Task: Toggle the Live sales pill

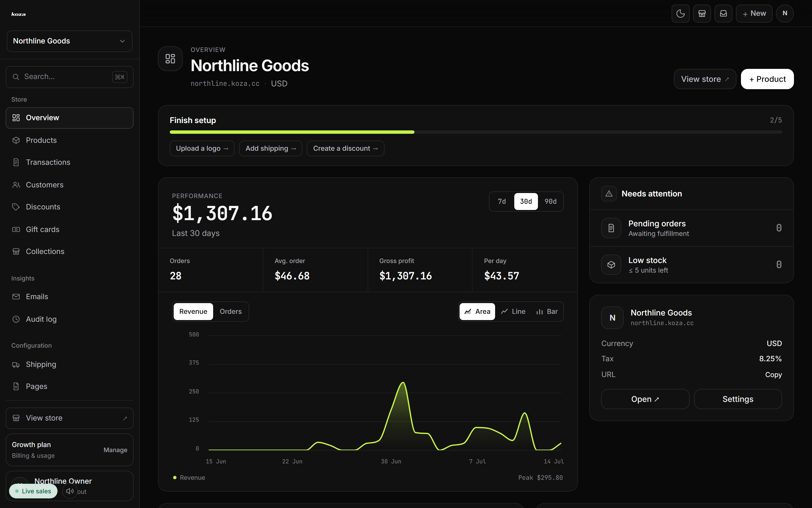Action: pos(33,491)
